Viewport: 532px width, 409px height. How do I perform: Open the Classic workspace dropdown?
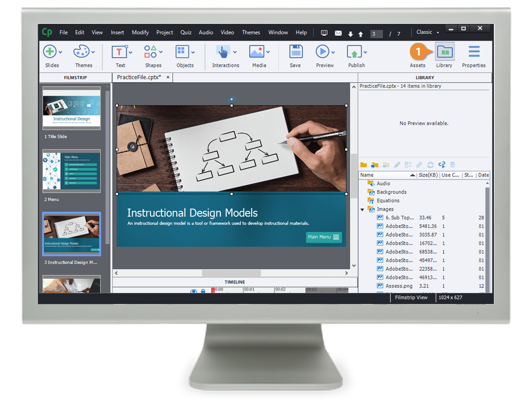click(426, 32)
